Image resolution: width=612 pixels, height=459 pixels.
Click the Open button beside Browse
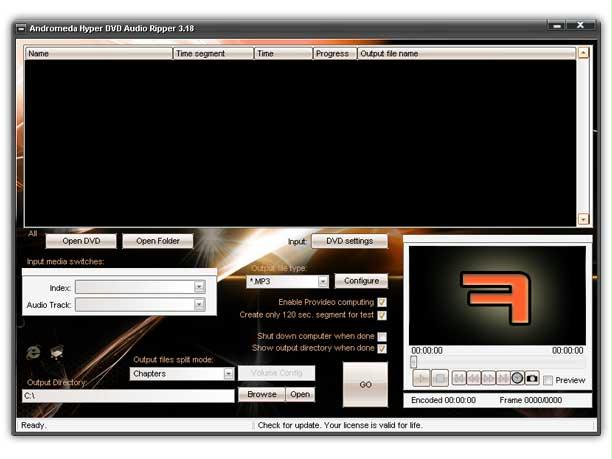click(300, 395)
